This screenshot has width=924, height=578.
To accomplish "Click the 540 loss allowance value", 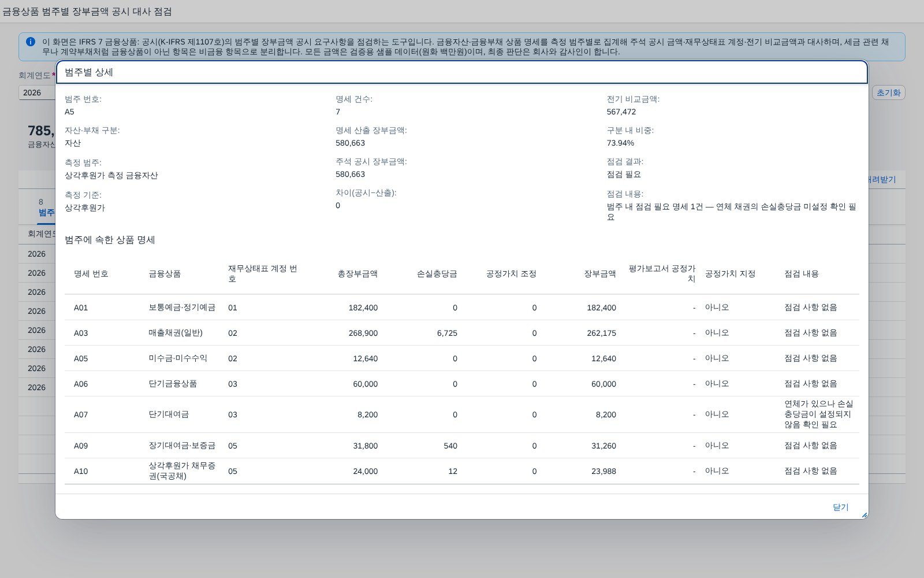I will pyautogui.click(x=450, y=446).
